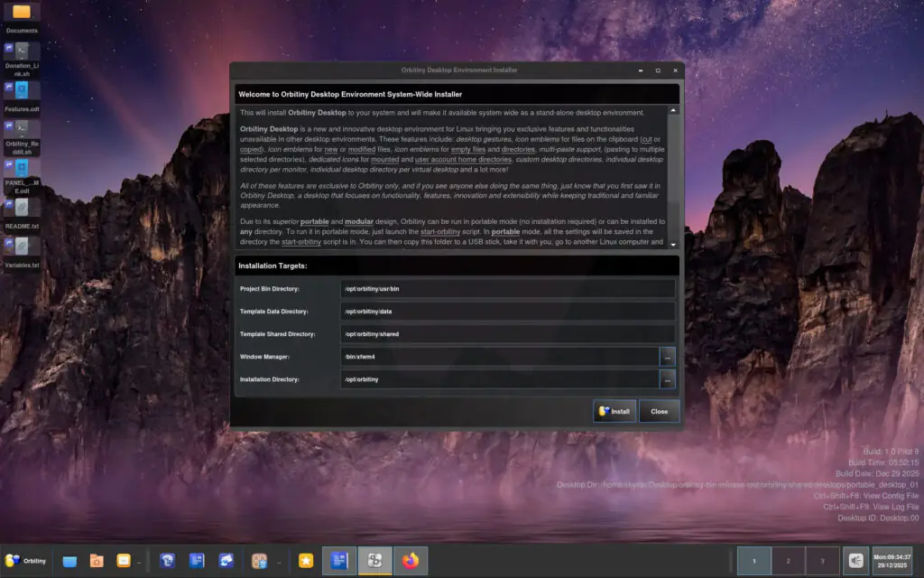Browse for Window Manager path
This screenshot has width=924, height=578.
tap(668, 357)
